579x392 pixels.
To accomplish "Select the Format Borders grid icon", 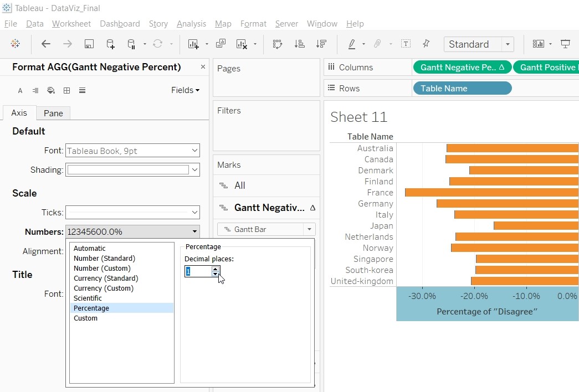I will point(66,90).
